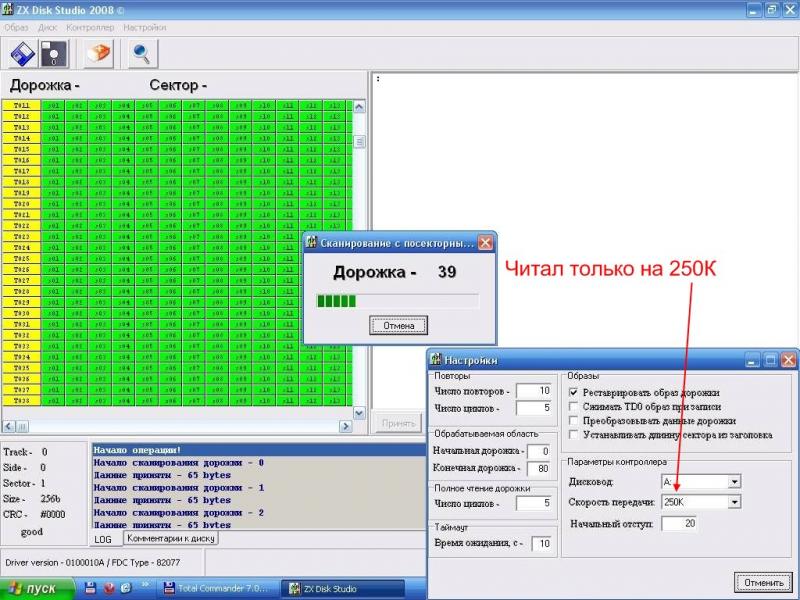Switch to Комментарии к диску tab
The width and height of the screenshot is (800, 600).
click(x=170, y=539)
